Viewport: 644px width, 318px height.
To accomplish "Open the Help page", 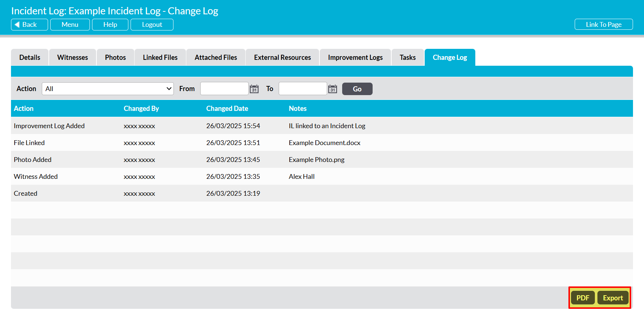I will tap(110, 25).
